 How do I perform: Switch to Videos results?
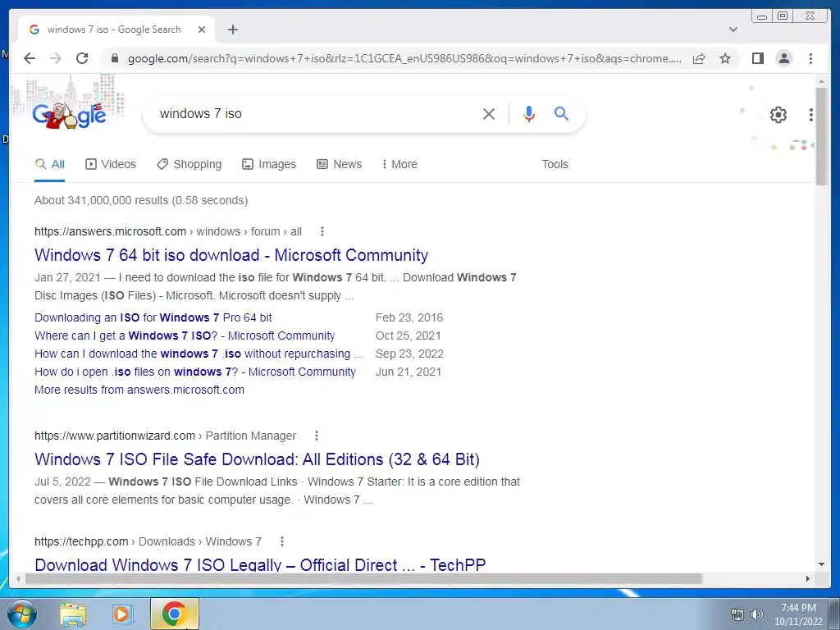[x=111, y=164]
